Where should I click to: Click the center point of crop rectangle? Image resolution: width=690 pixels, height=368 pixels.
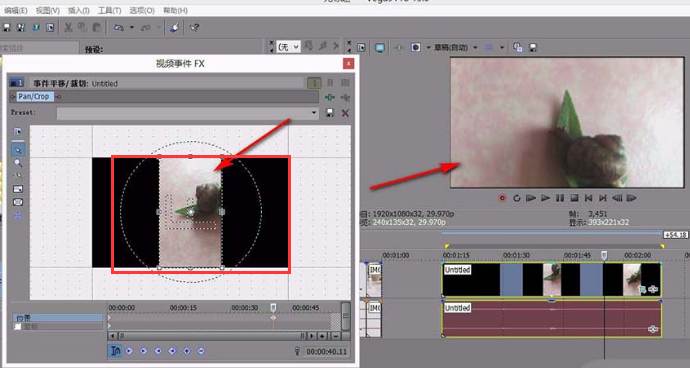pyautogui.click(x=191, y=212)
